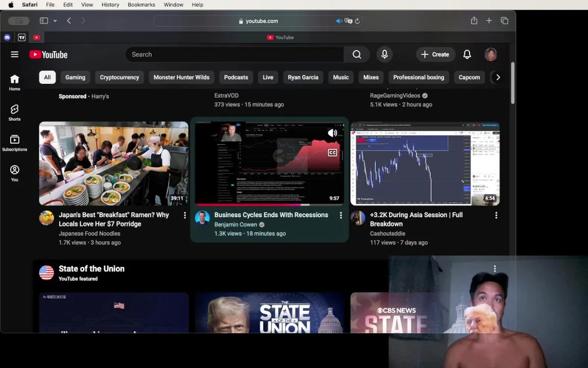Screen dimensions: 588x368
Task: Open the File menu
Action: 50,5
